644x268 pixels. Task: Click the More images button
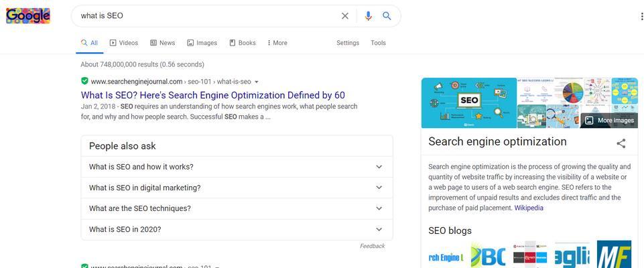point(610,120)
